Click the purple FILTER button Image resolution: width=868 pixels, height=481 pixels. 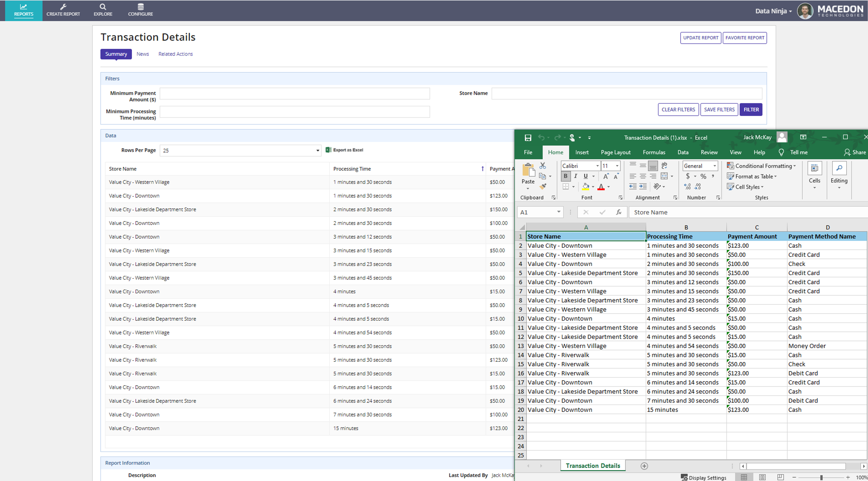click(x=751, y=109)
